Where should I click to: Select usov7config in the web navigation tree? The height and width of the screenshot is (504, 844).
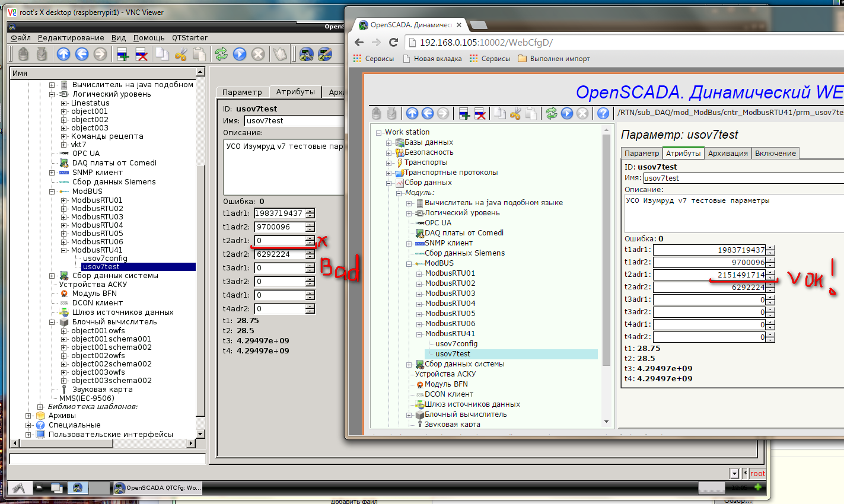456,344
